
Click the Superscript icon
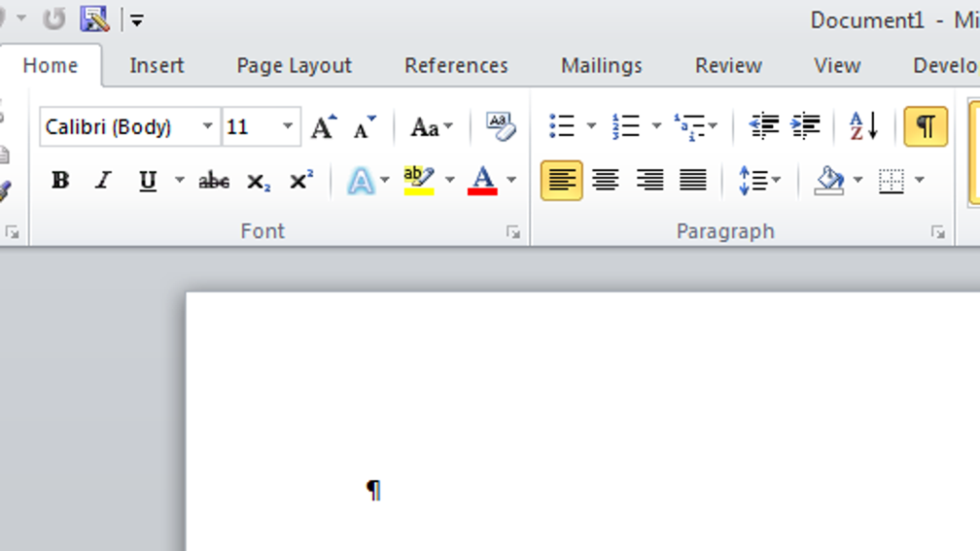pos(301,181)
